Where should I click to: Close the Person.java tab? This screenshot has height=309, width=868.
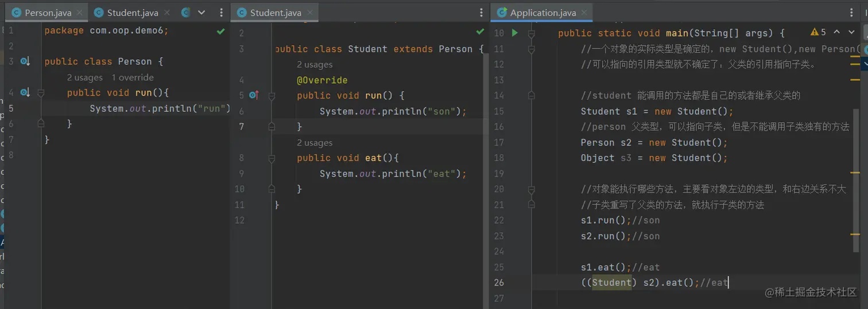[x=79, y=13]
